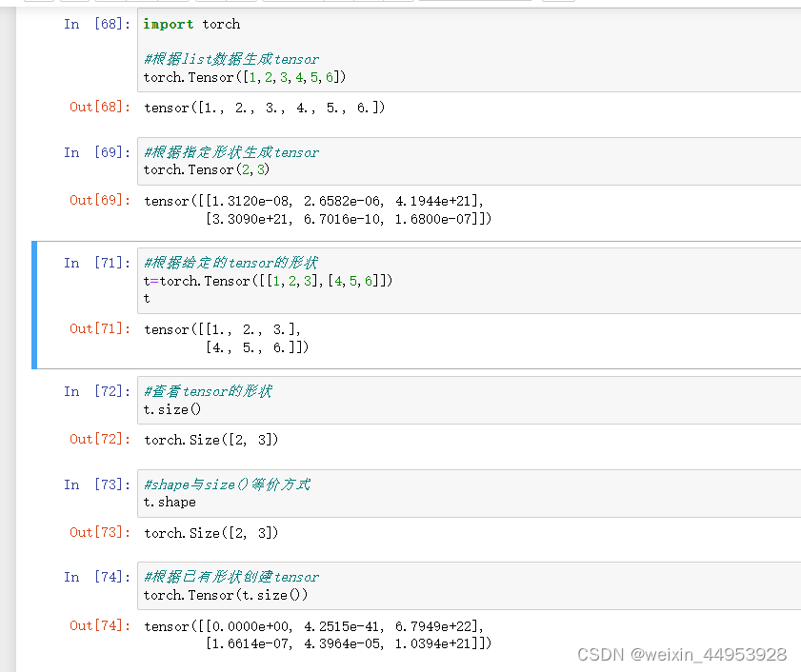This screenshot has height=672, width=801.
Task: Click the In [71]: prompt
Action: coord(97,263)
